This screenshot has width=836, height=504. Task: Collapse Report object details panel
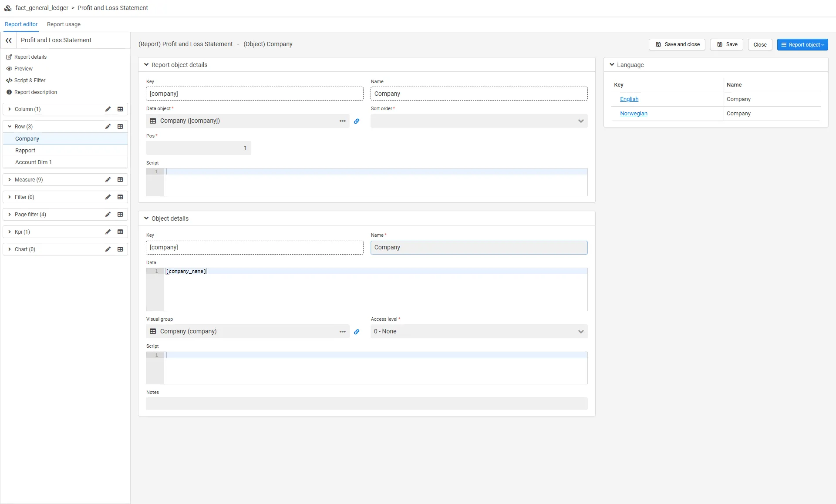146,65
